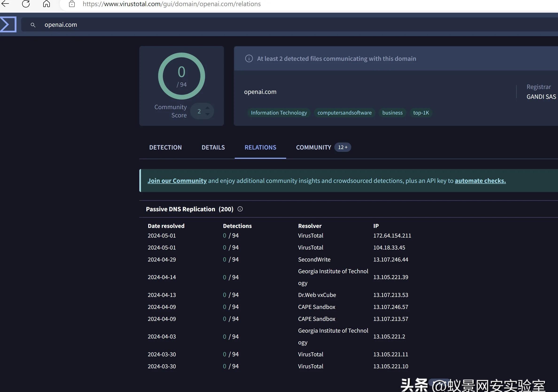Click IP 172.64.154.211
The image size is (558, 392).
coord(392,236)
